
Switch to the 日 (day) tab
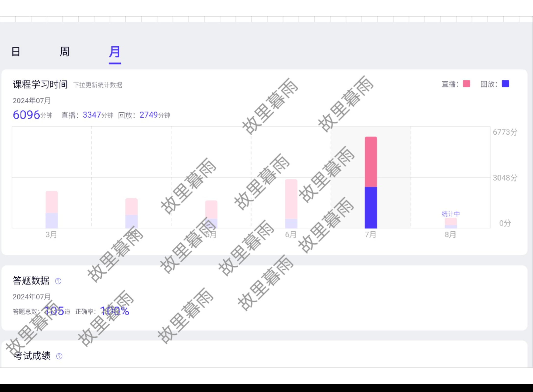point(16,52)
